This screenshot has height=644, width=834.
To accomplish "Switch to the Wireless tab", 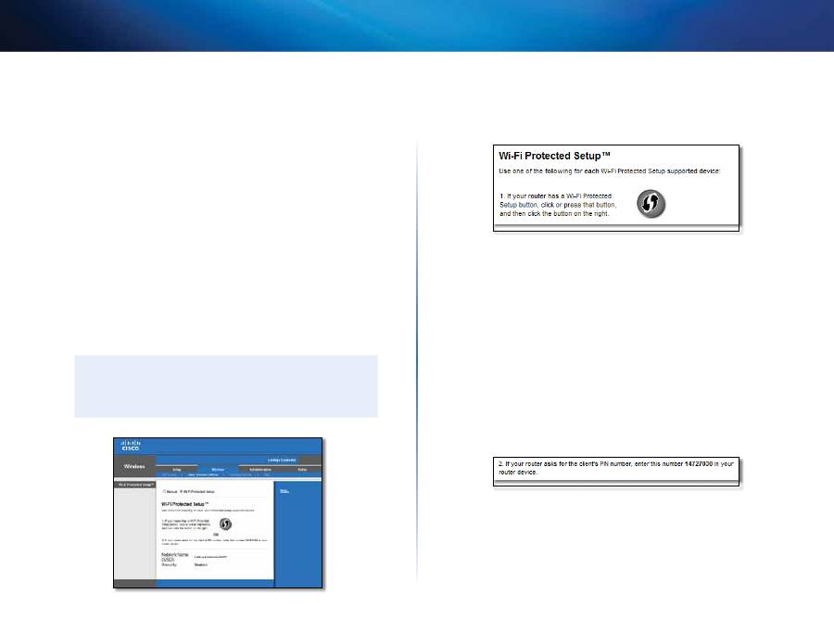I will (x=218, y=470).
